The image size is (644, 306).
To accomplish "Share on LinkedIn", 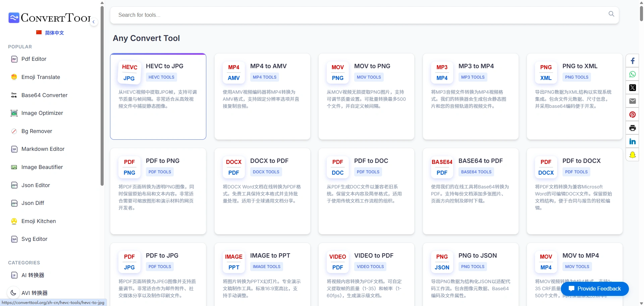I will tap(633, 141).
